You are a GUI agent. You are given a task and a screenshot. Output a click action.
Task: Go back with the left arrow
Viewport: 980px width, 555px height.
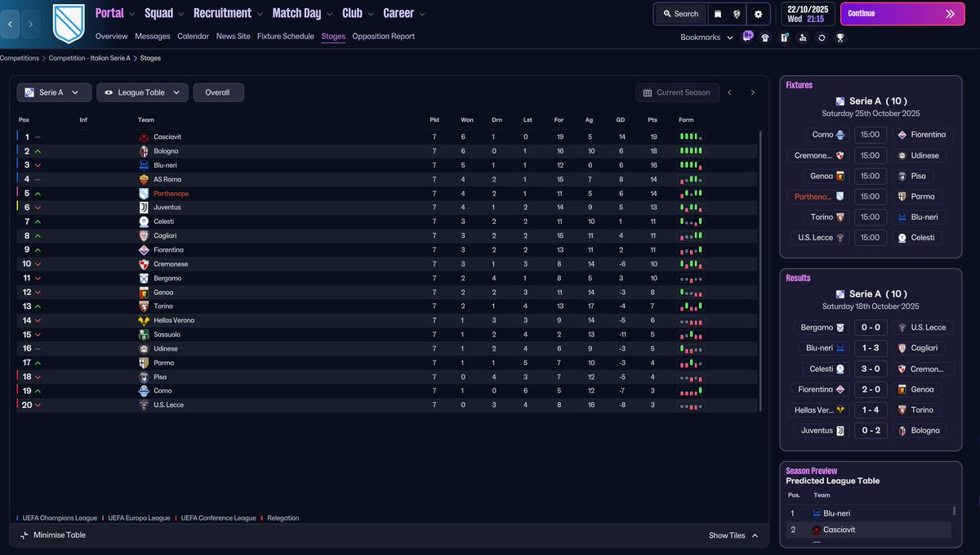(x=10, y=25)
